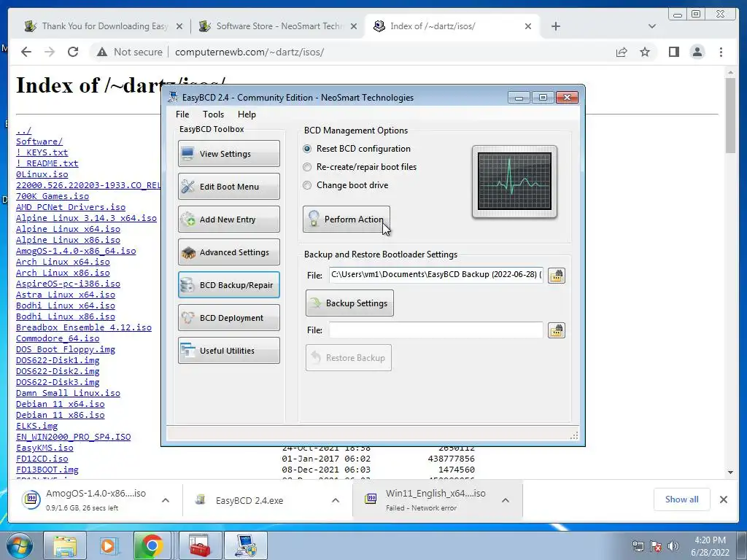Share this page icon in Chrome
The width and height of the screenshot is (747, 560).
pos(622,52)
